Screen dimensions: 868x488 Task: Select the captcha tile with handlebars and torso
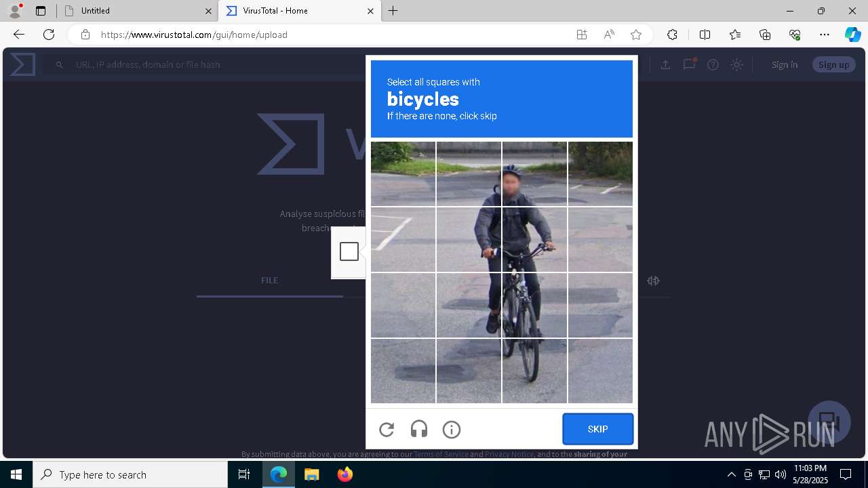[534, 239]
